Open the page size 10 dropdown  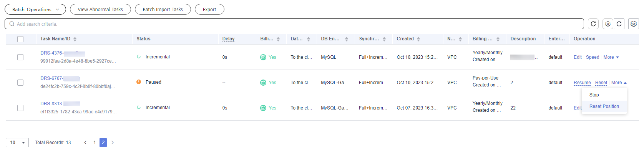point(17,143)
